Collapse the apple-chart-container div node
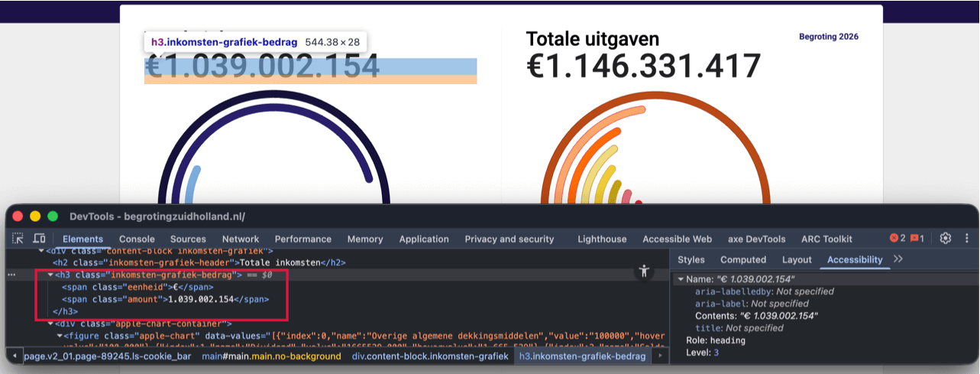This screenshot has width=980, height=374. [x=50, y=324]
